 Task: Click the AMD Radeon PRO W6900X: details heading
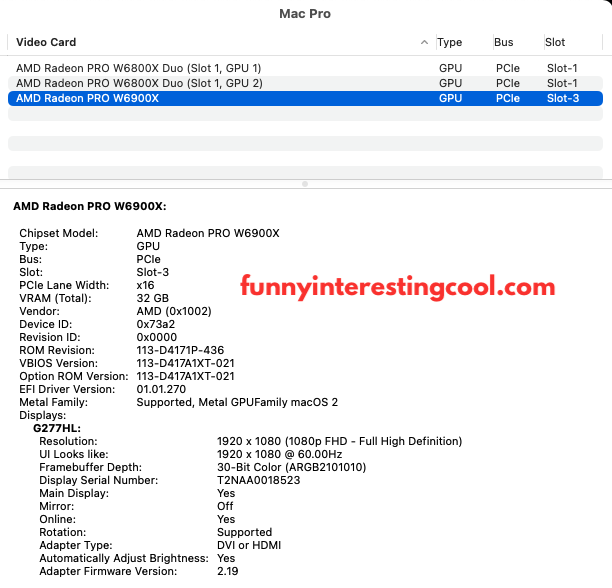(90, 206)
